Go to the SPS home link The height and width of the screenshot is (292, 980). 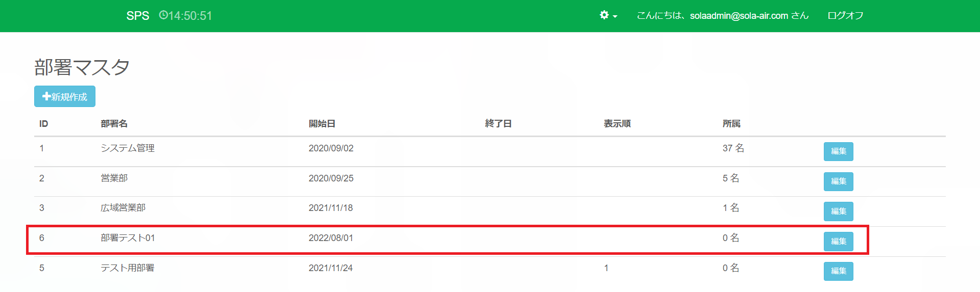pyautogui.click(x=138, y=16)
